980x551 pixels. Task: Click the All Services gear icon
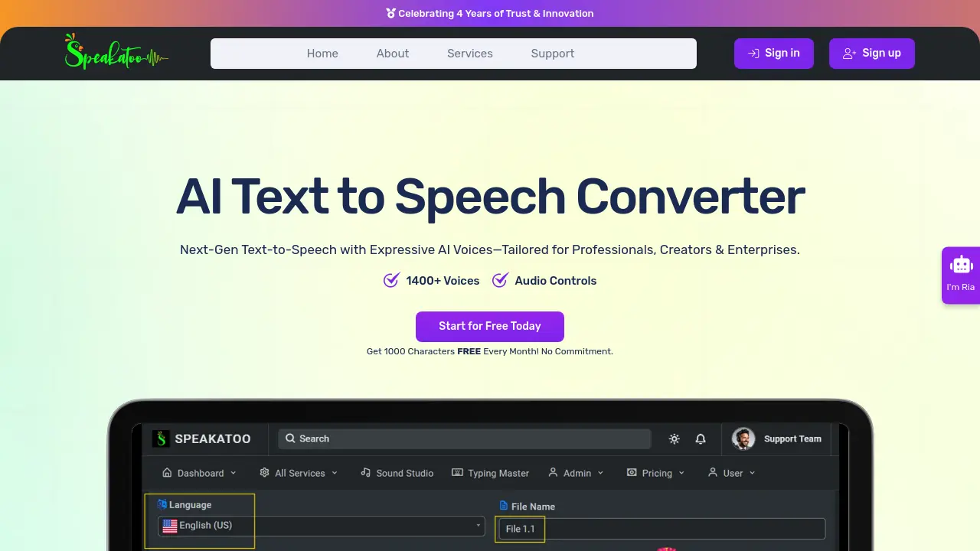click(263, 473)
